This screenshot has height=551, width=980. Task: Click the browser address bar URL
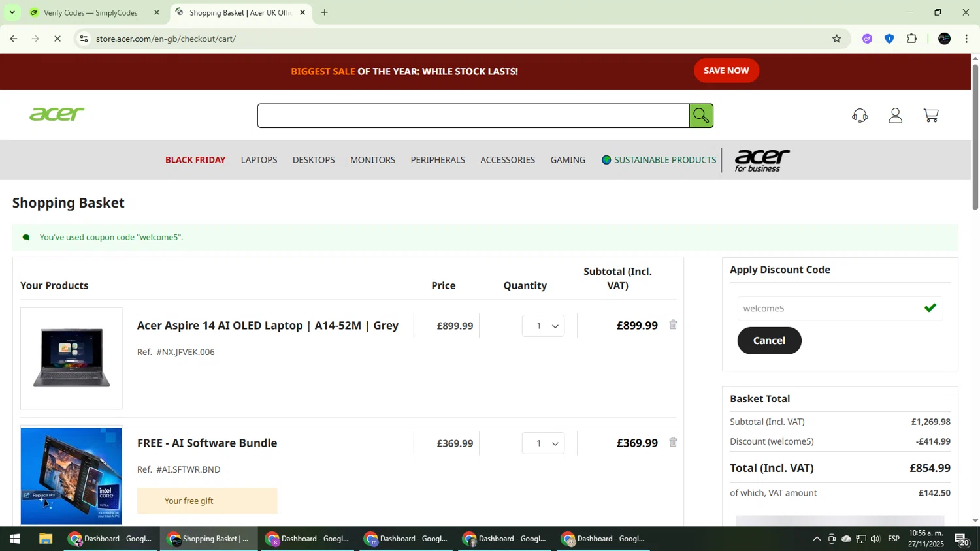point(166,39)
